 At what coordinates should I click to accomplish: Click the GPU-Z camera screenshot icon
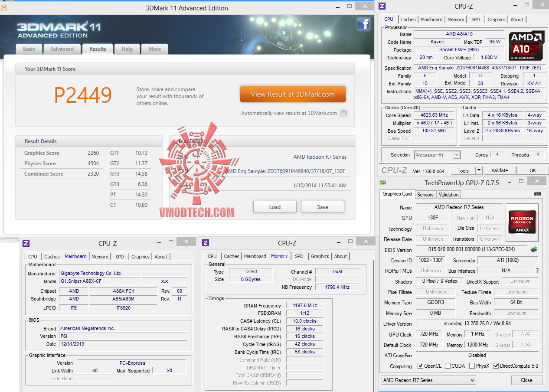coord(538,194)
